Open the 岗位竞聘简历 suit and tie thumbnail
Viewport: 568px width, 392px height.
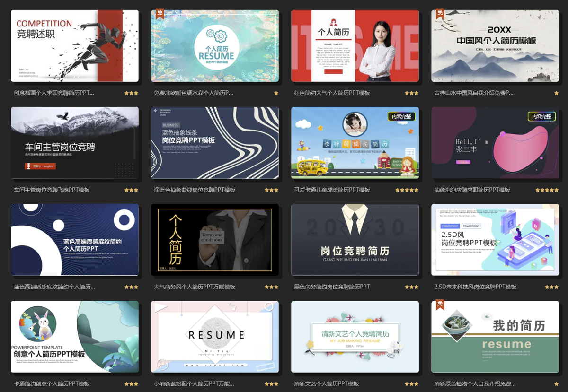point(355,240)
